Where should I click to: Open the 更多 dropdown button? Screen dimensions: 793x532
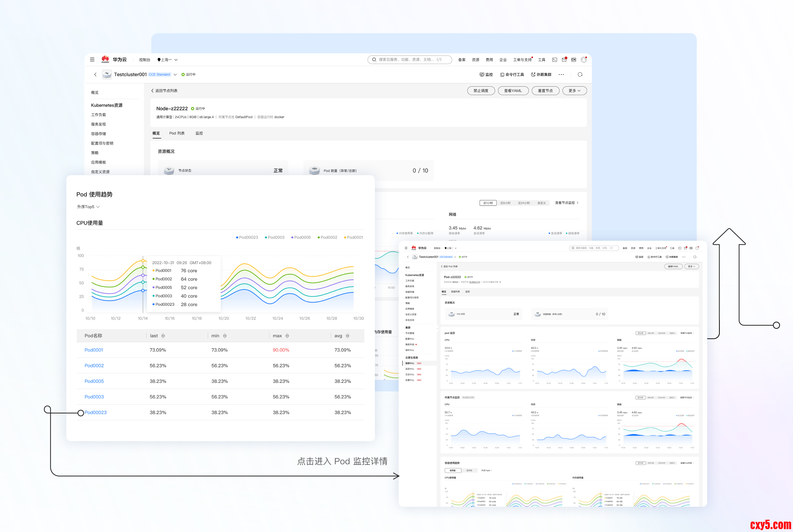574,91
